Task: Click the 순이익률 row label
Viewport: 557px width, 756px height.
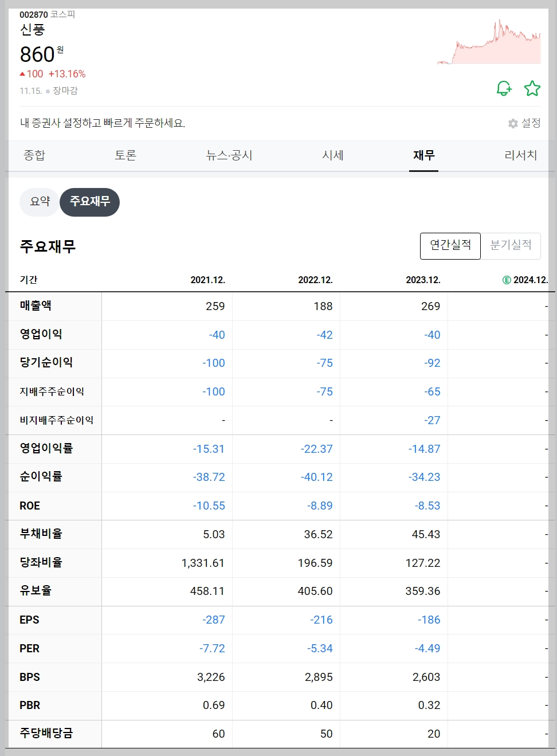Action: tap(41, 477)
